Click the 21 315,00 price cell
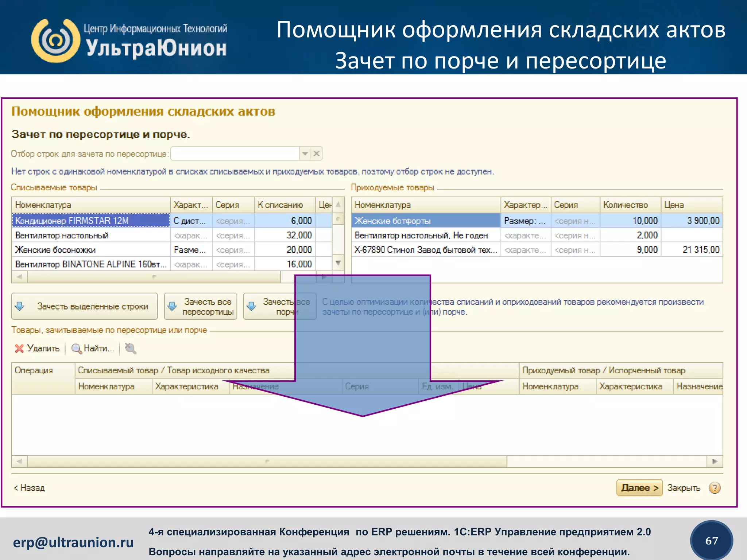The width and height of the screenshot is (747, 560). 692,250
